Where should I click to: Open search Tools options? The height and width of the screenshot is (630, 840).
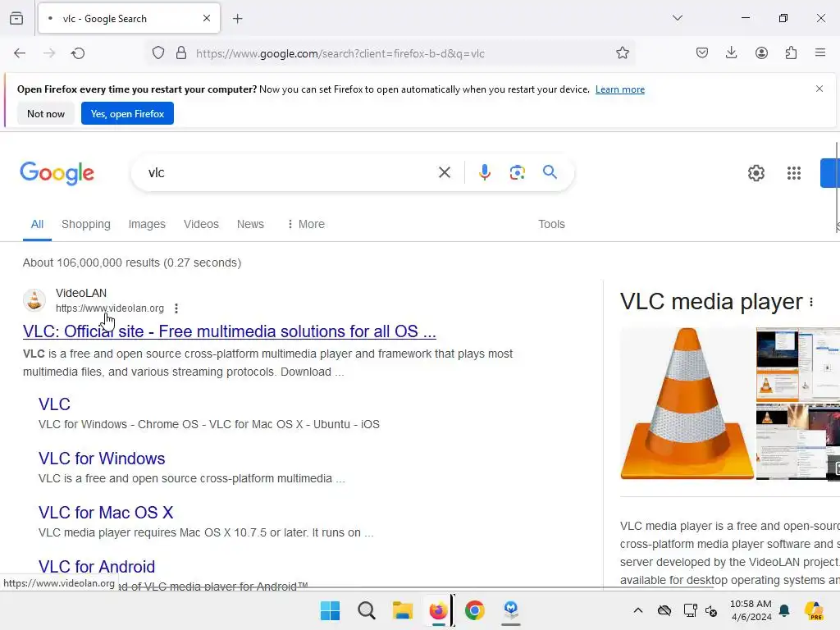[551, 224]
